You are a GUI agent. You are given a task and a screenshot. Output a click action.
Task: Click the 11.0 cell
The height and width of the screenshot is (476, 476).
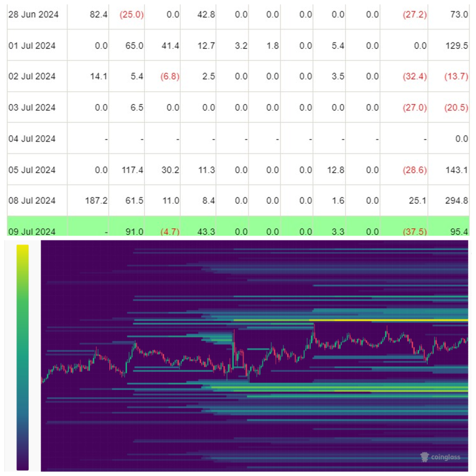171,200
